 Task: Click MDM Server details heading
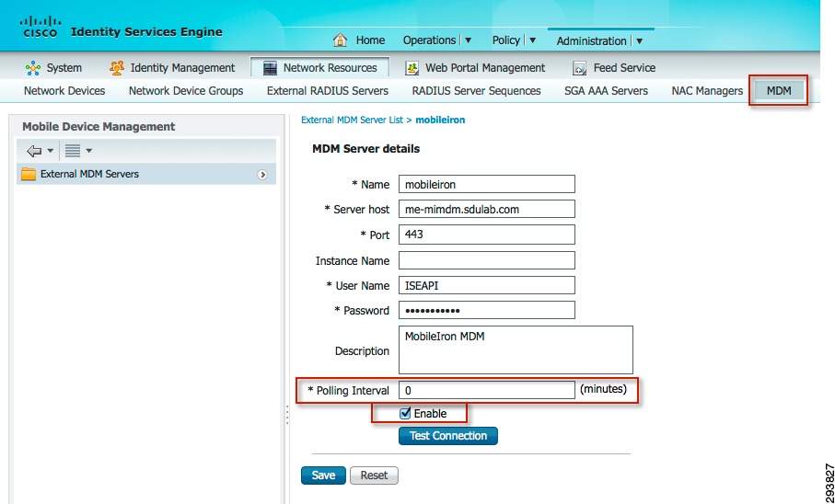(x=365, y=149)
